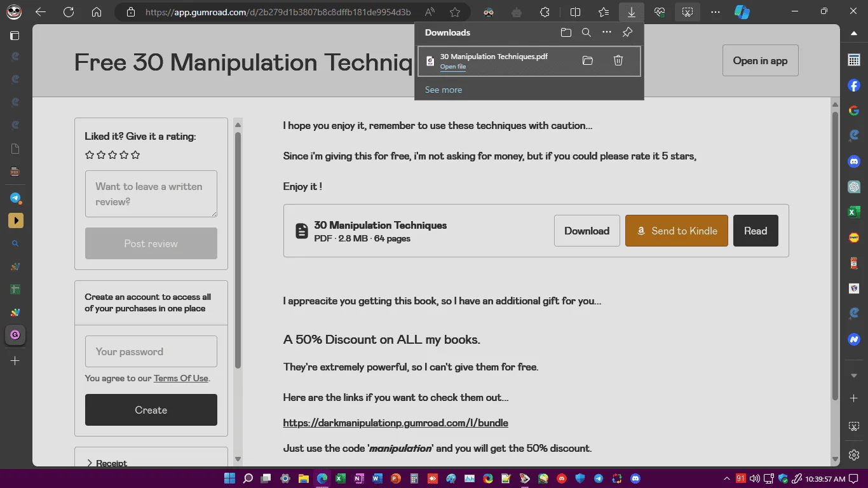Pin the Downloads panel
The width and height of the screenshot is (868, 488).
tap(627, 32)
